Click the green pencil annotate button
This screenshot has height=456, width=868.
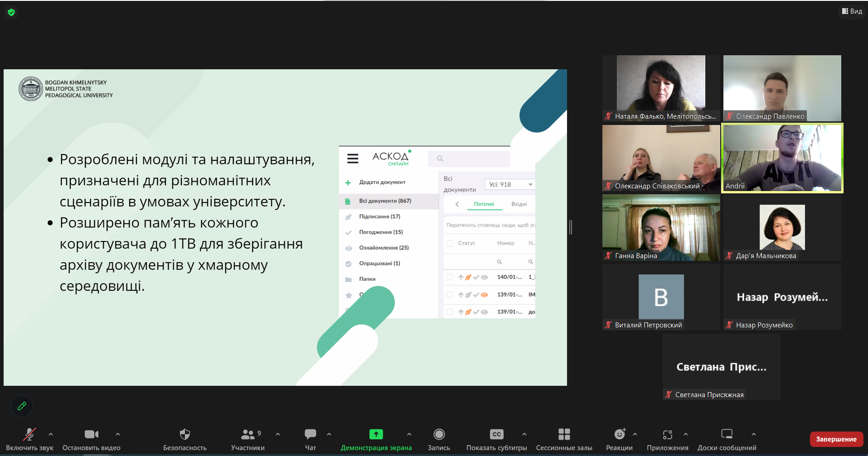pos(22,406)
